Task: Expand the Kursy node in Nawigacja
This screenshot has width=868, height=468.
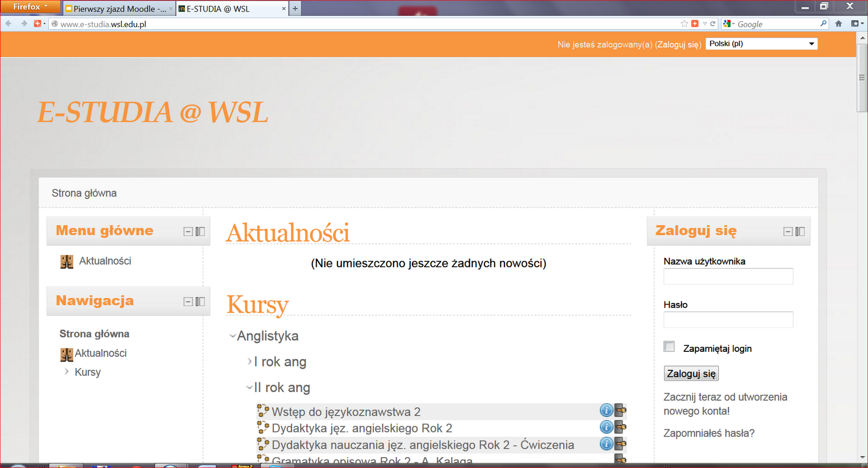Action: click(x=67, y=372)
